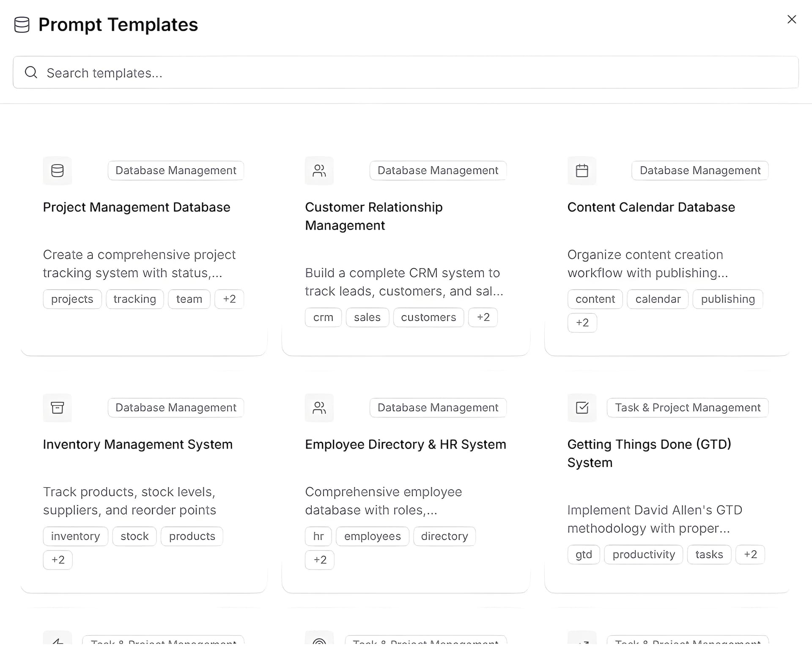Click the 'productivity' tag

[644, 554]
